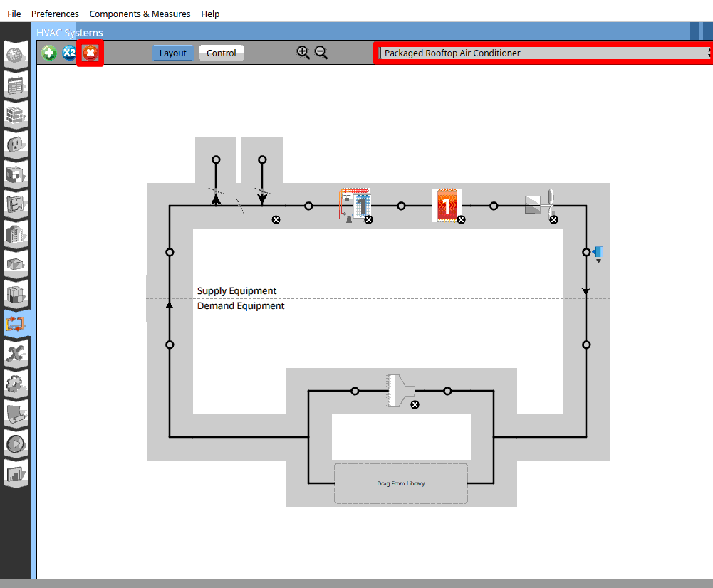
Task: Remove the outdoor air system using its x button
Action: (276, 220)
